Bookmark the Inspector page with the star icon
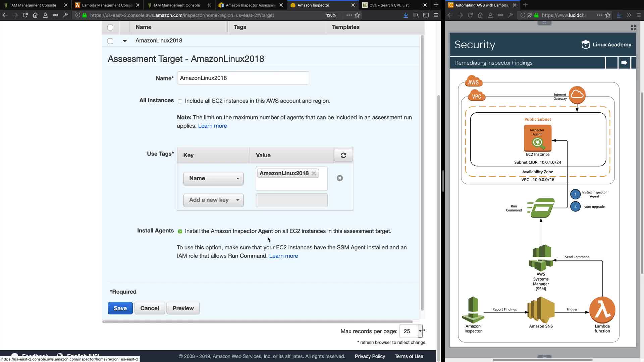Screen dimensions: 644x362 [357, 15]
